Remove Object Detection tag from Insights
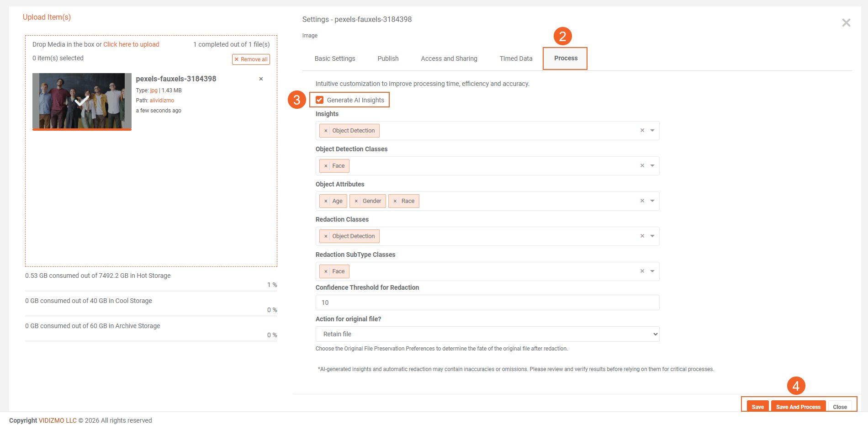The image size is (868, 430). pos(326,131)
